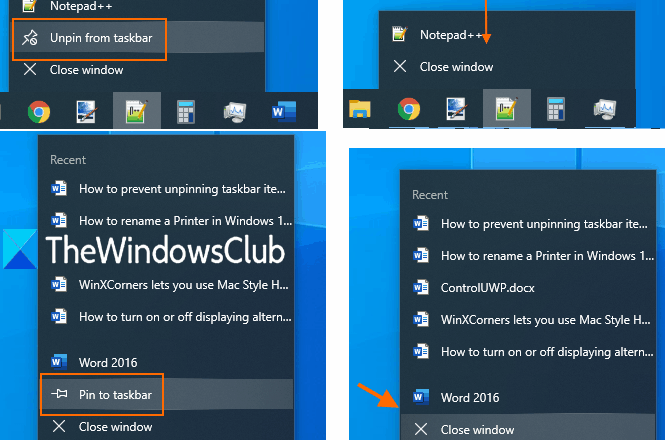This screenshot has height=440, width=665.
Task: Click Word doc icon beside ControlUWP.docx
Action: [421, 287]
